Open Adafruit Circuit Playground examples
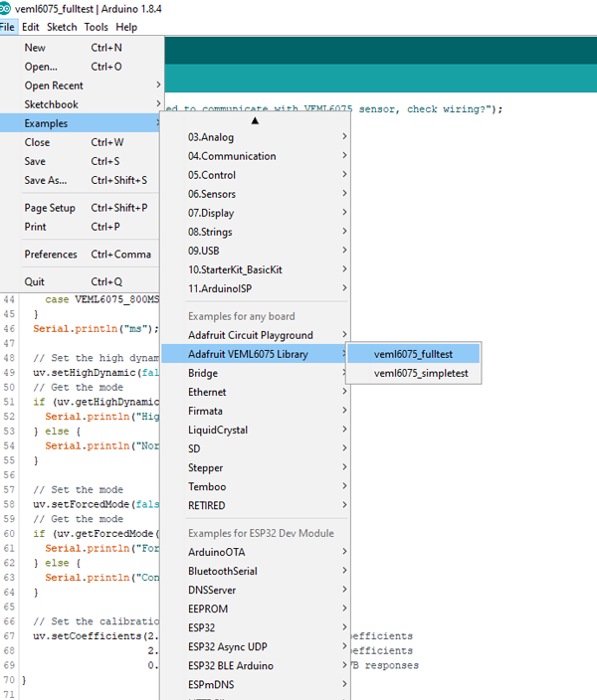This screenshot has height=700, width=597. [255, 335]
